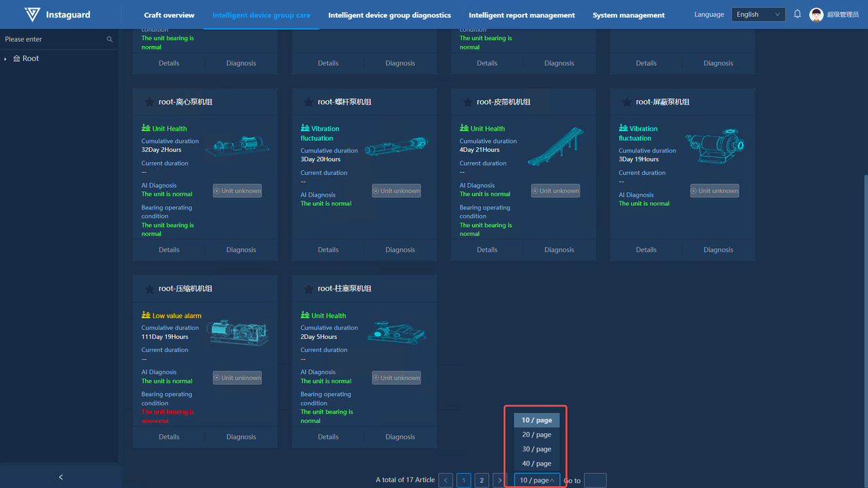868x488 pixels.
Task: Click Unit unknown in root-离心泵机组
Action: (237, 191)
